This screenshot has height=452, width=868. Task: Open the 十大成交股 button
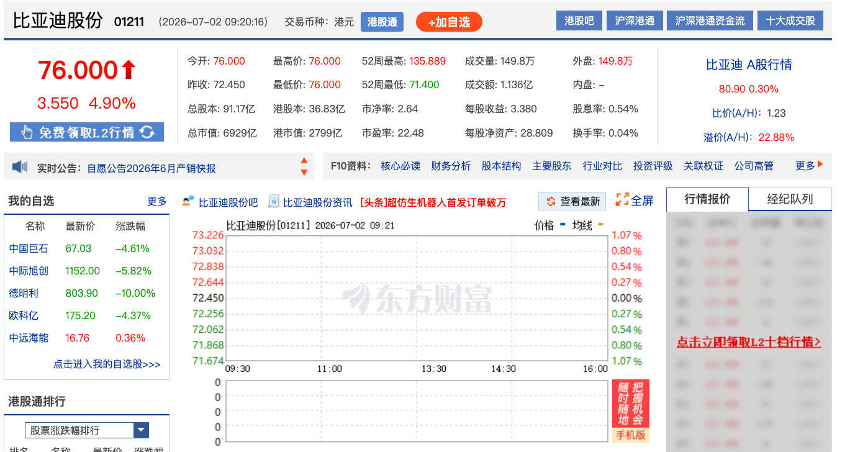[790, 20]
